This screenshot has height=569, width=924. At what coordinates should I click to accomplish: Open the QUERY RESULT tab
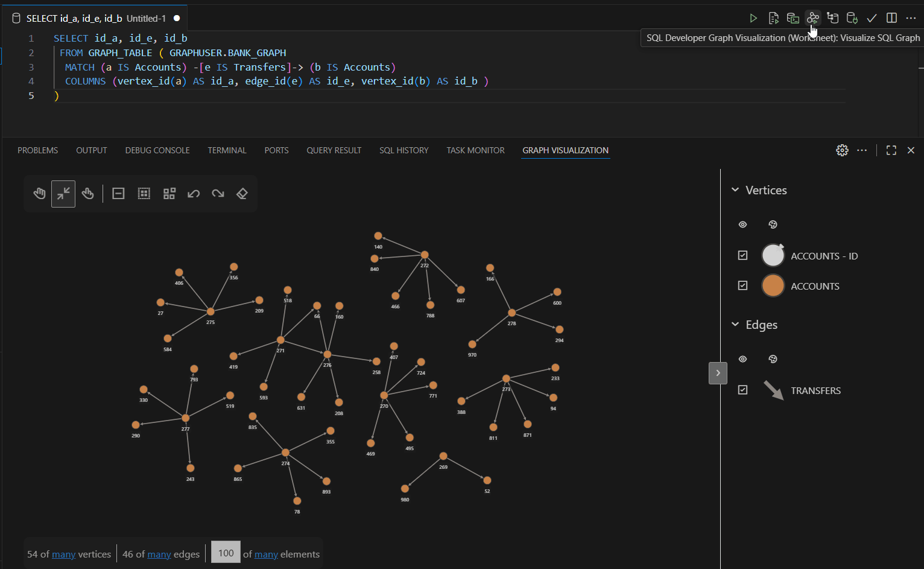(x=334, y=150)
